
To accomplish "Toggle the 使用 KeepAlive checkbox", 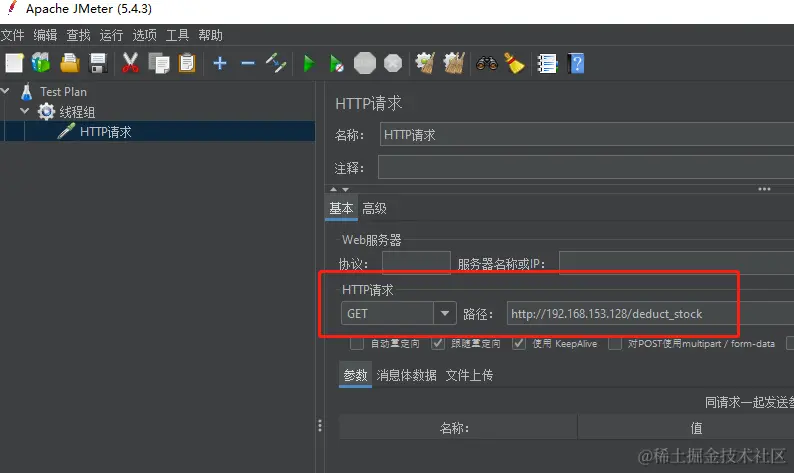I will (519, 343).
